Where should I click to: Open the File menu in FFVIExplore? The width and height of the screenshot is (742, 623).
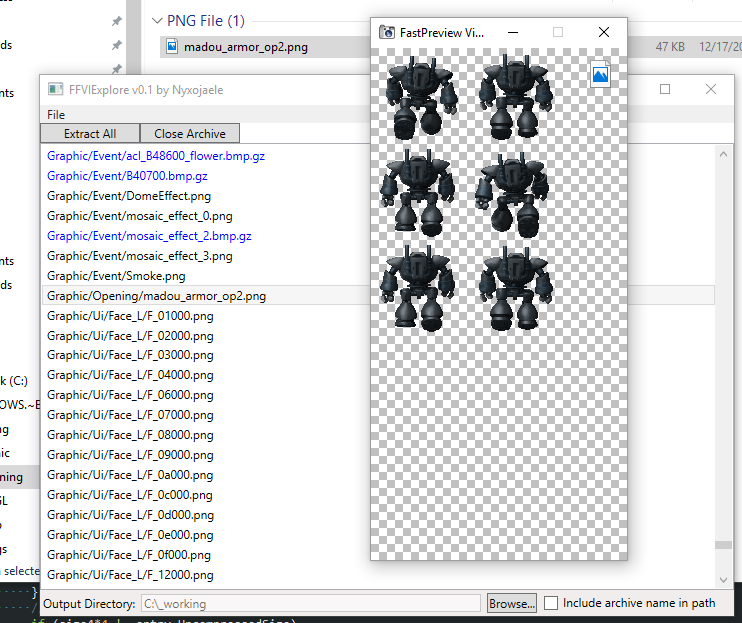[56, 114]
